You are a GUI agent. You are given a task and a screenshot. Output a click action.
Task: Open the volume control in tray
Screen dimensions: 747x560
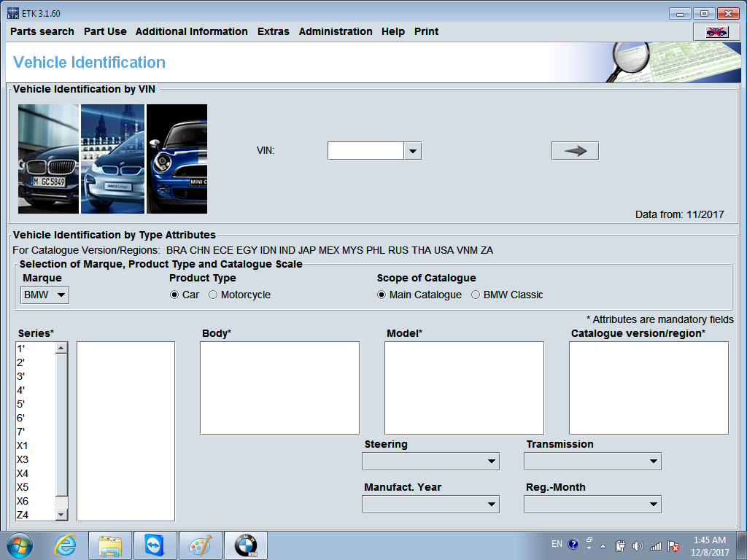[638, 546]
